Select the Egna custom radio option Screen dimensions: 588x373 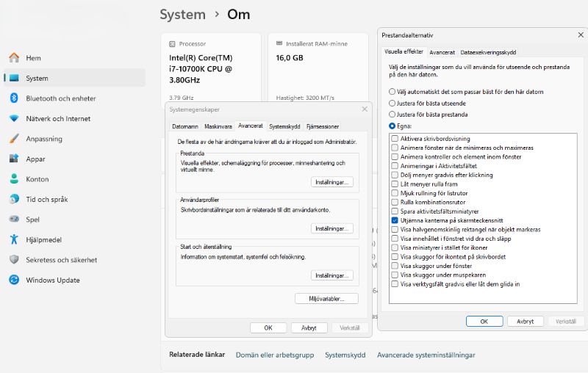pyautogui.click(x=392, y=126)
